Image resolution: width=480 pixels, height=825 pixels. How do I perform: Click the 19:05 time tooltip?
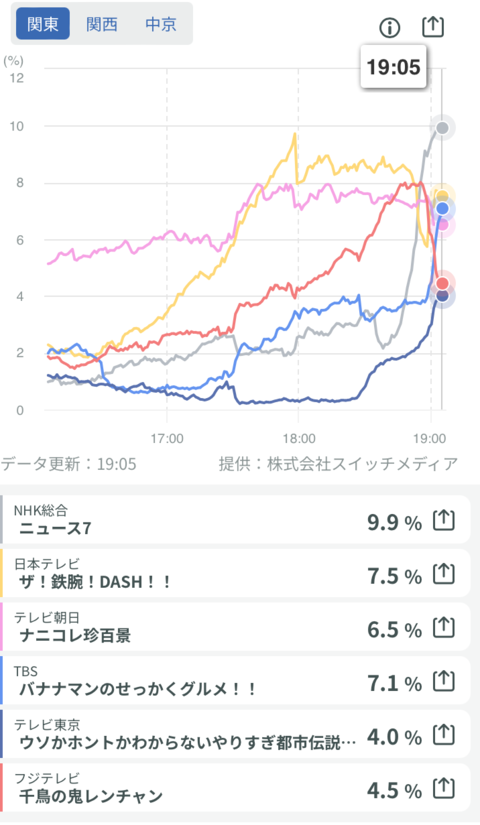(x=393, y=67)
